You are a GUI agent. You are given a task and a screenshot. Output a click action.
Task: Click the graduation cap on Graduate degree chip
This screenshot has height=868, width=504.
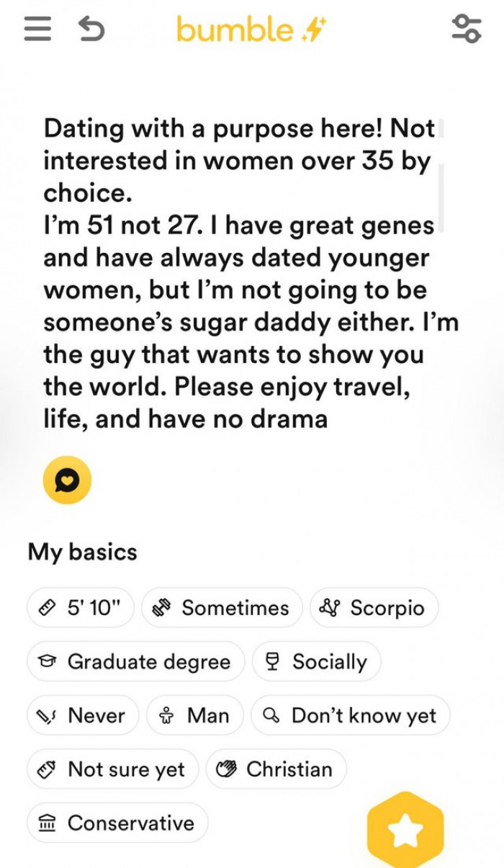48,661
